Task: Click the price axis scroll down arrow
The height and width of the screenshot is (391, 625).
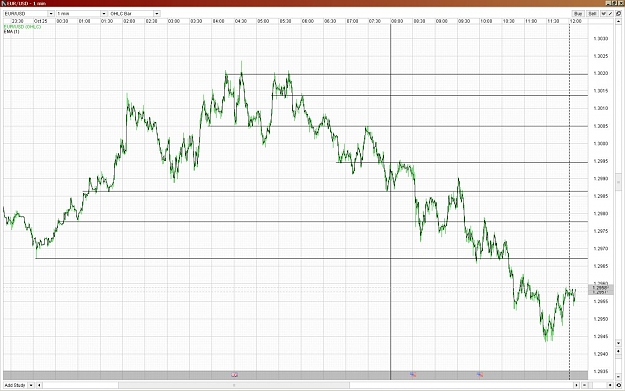Action: click(x=619, y=343)
